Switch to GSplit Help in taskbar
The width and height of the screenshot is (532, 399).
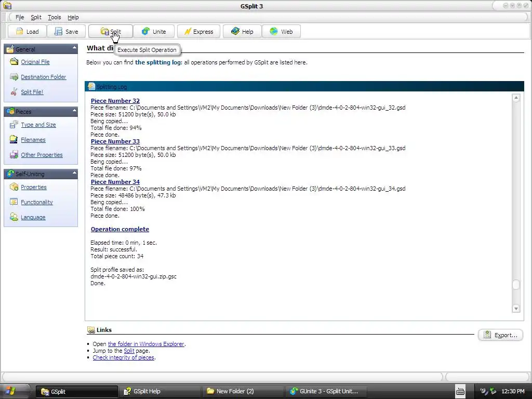[160, 391]
